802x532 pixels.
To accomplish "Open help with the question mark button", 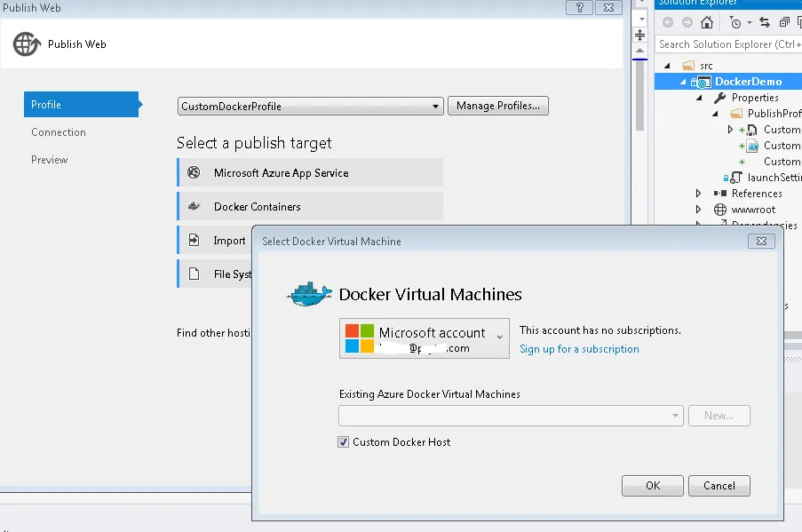I will (x=579, y=8).
